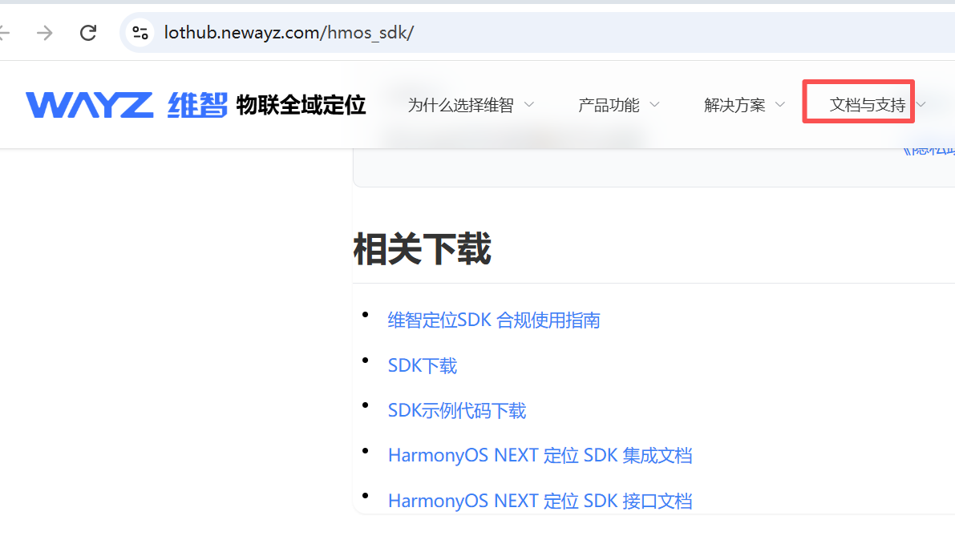Screen dimensions: 955x560
Task: Open site information icon in address bar
Action: tap(140, 33)
